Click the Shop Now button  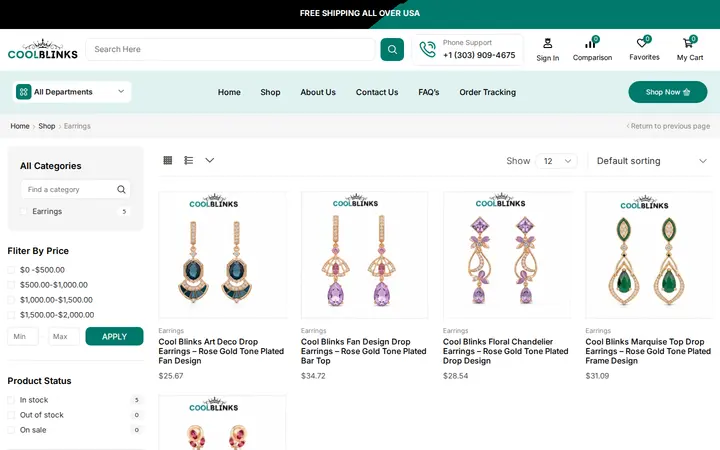[x=668, y=92]
